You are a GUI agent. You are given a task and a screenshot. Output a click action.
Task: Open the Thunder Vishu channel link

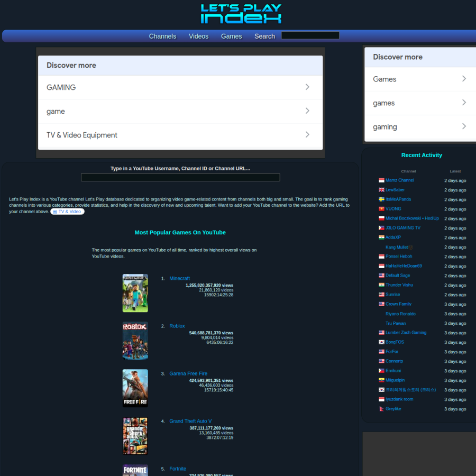pyautogui.click(x=399, y=285)
